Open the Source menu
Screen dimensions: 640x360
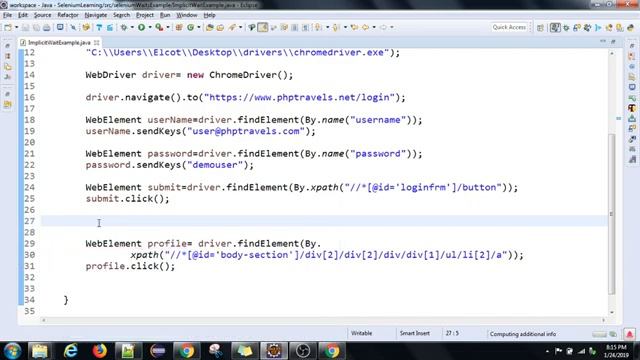click(42, 15)
